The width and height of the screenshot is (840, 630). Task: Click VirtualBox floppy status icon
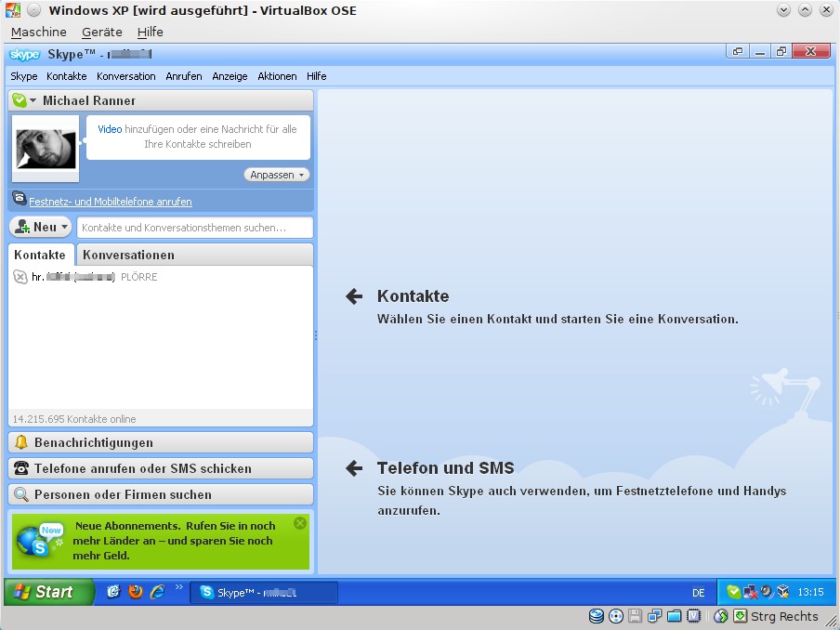(636, 616)
